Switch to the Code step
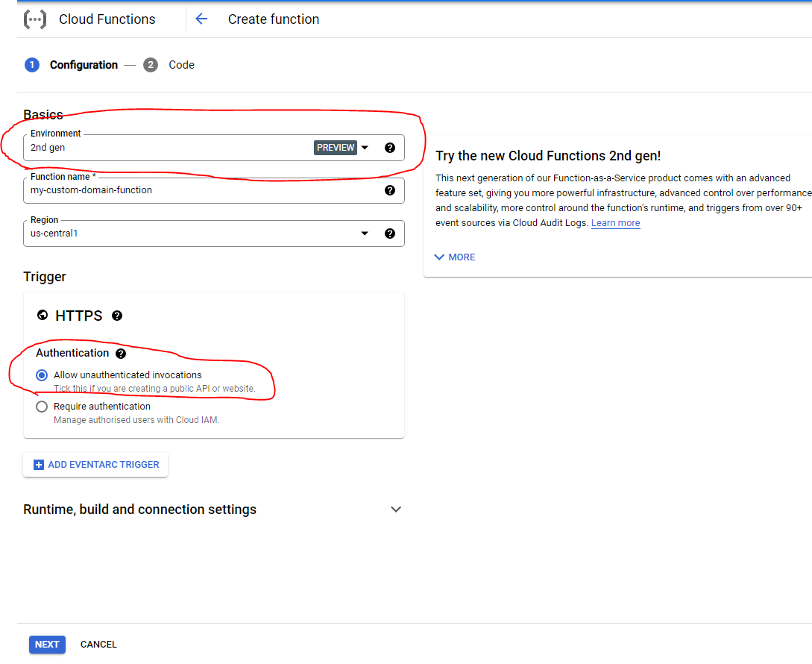The image size is (812, 664). [169, 65]
